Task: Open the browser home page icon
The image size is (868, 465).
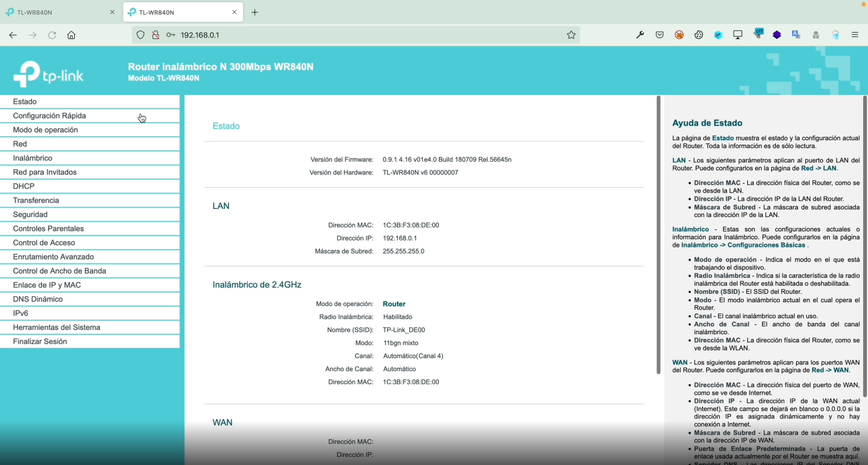Action: pyautogui.click(x=71, y=35)
